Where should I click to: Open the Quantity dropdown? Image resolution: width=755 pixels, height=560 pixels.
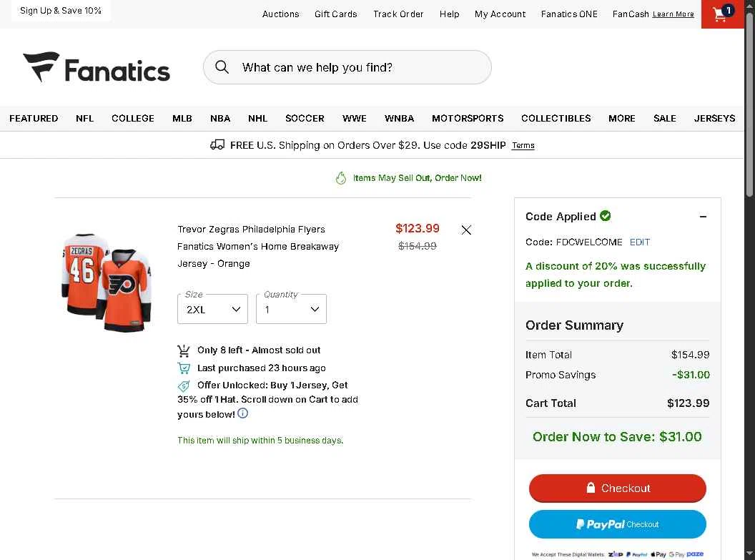click(x=291, y=309)
